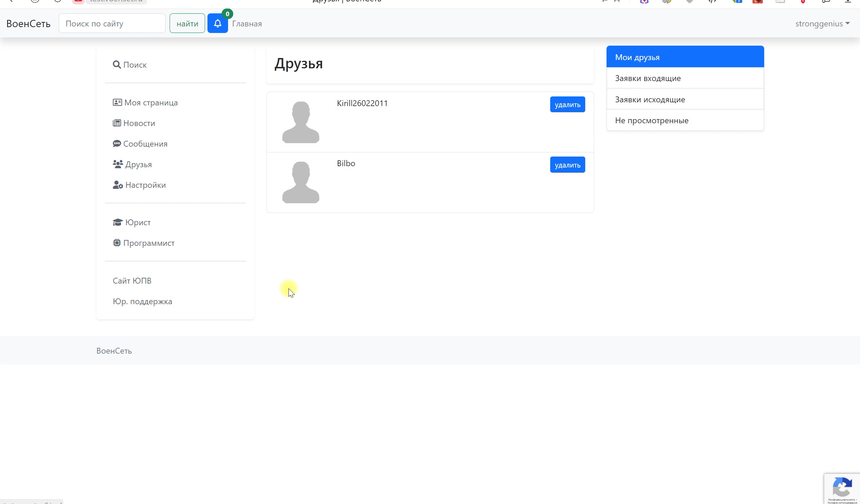Focus the Поиск по сайту field
860x504 pixels.
coord(112,23)
